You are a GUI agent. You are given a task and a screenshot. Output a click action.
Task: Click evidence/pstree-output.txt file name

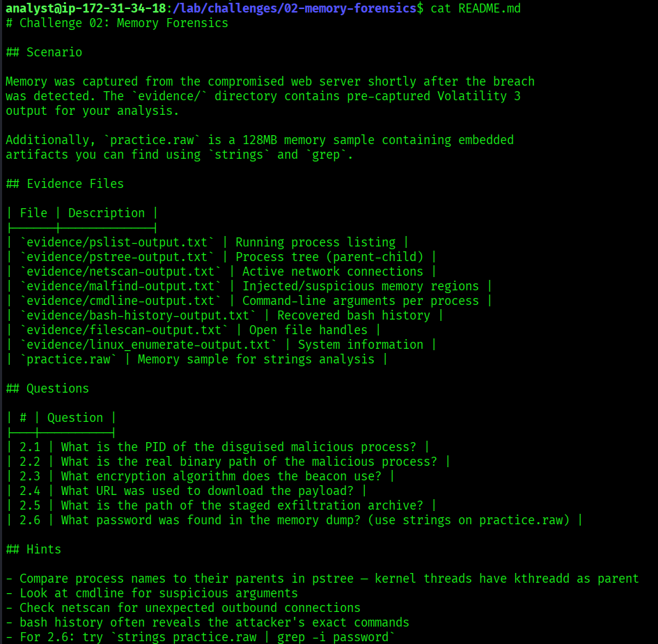(117, 257)
